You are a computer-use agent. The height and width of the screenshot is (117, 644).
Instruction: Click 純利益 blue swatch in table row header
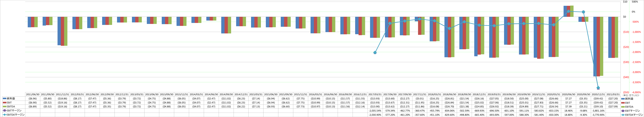pyautogui.click(x=4, y=99)
